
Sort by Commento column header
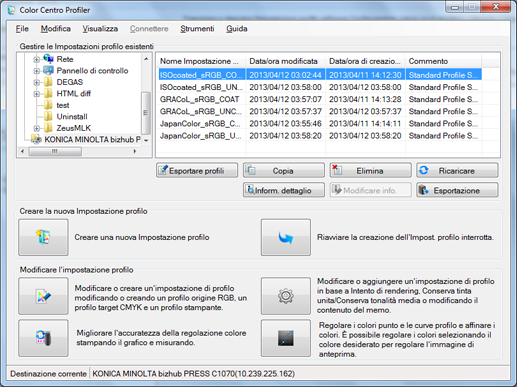tap(443, 61)
